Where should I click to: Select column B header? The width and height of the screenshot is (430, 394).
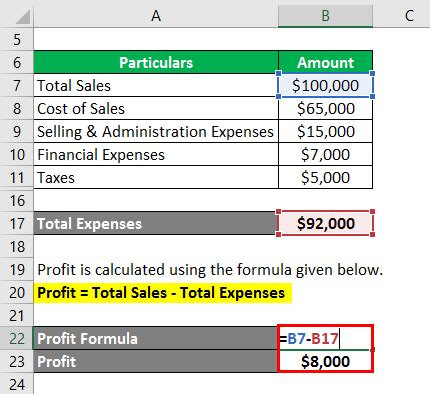click(x=325, y=15)
